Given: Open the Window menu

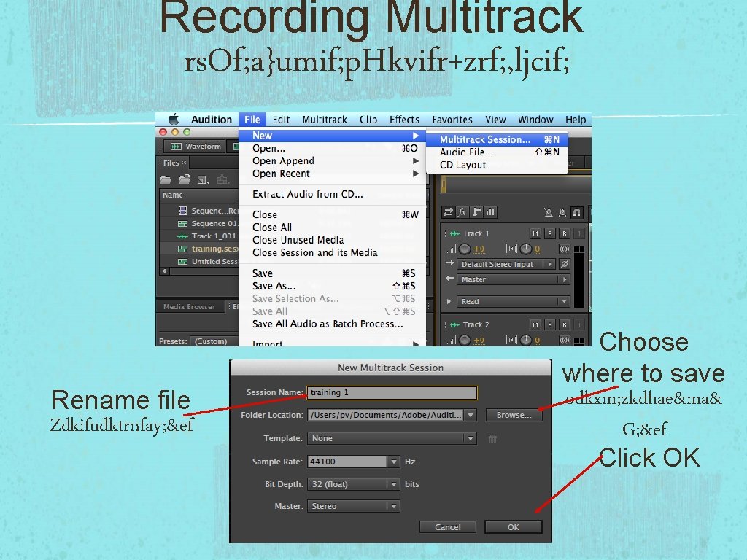Looking at the screenshot, I should (535, 120).
